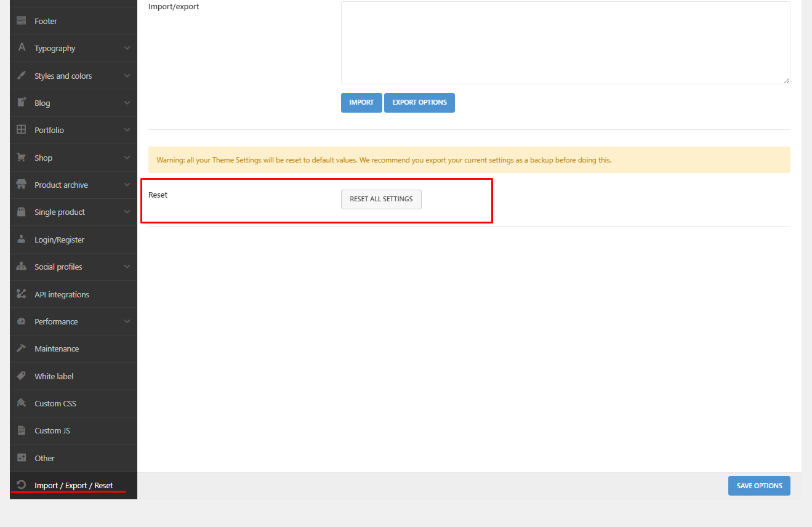Click the Reset field label
Image resolution: width=812 pixels, height=527 pixels.
tap(158, 195)
